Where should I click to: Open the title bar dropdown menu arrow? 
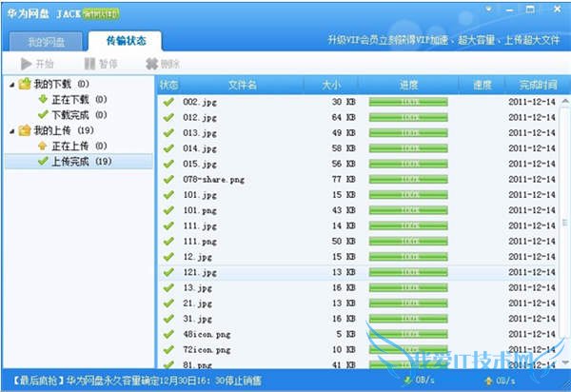click(x=489, y=10)
